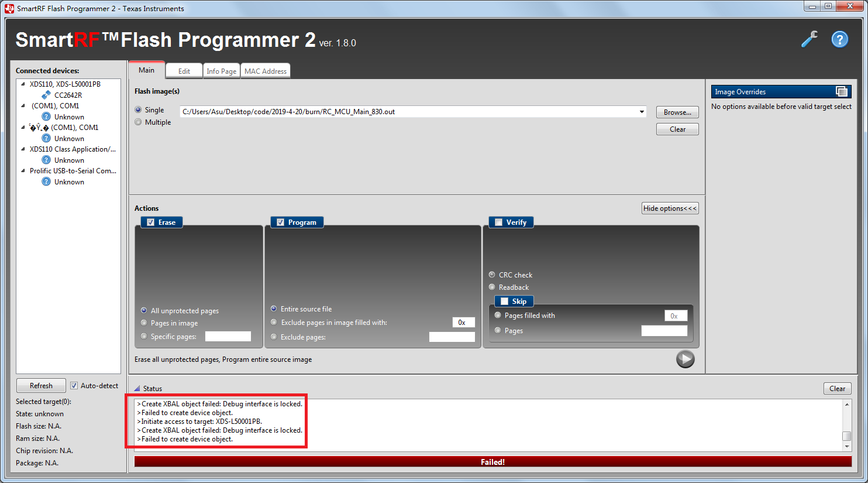868x483 pixels.
Task: Switch to the Edit tab
Action: (184, 71)
